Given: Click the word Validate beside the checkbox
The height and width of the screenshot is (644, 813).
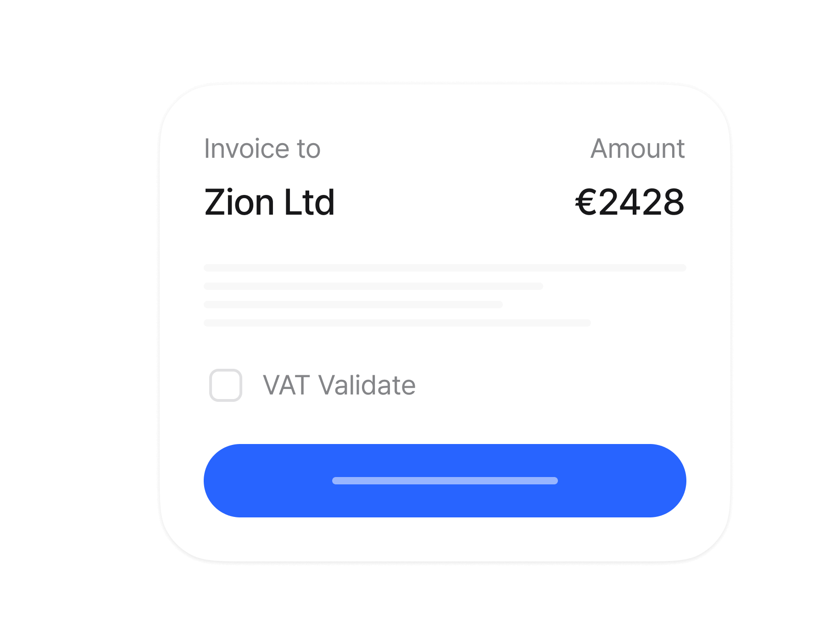Looking at the screenshot, I should click(x=367, y=385).
